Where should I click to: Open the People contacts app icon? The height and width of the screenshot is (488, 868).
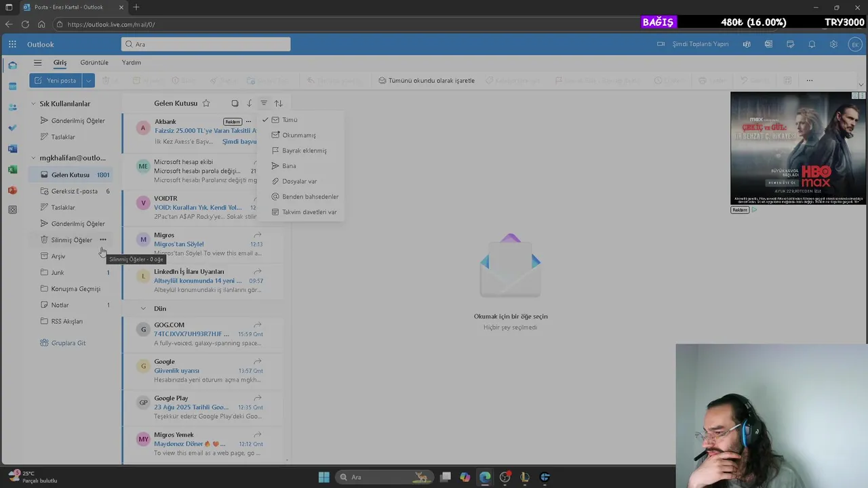[12, 107]
